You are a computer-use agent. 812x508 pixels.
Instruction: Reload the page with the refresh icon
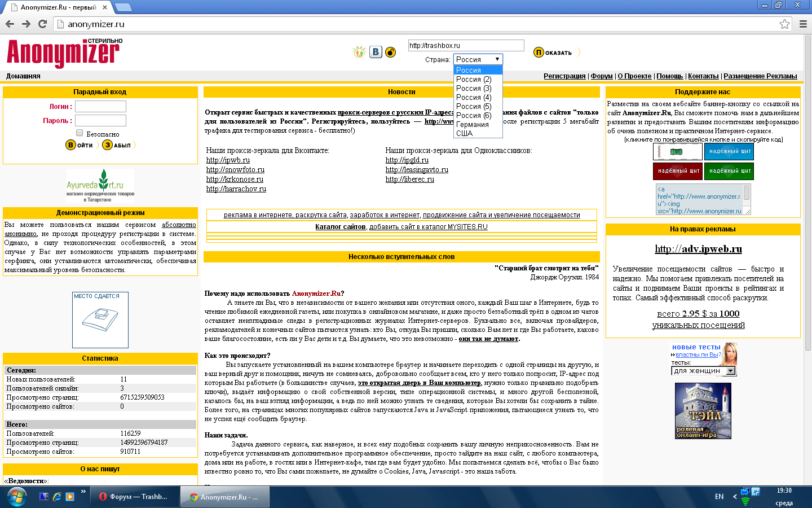click(42, 24)
